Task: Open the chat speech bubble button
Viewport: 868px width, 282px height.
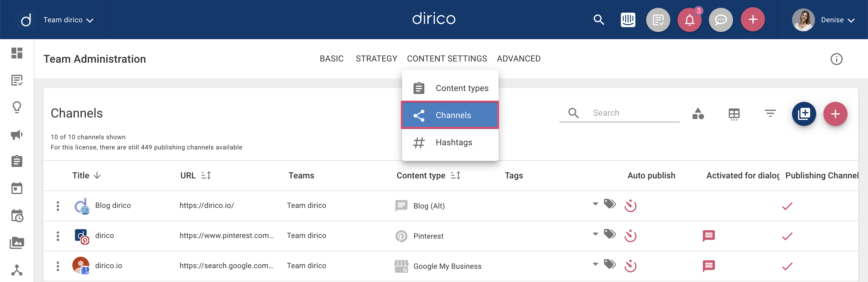Action: coord(721,20)
